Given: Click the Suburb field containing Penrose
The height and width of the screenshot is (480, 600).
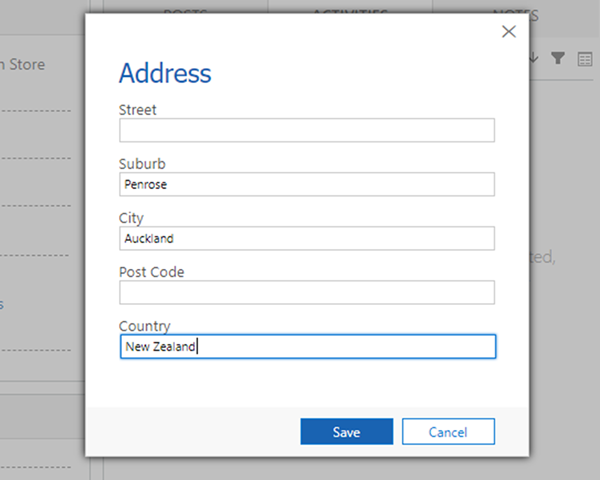Looking at the screenshot, I should (306, 185).
